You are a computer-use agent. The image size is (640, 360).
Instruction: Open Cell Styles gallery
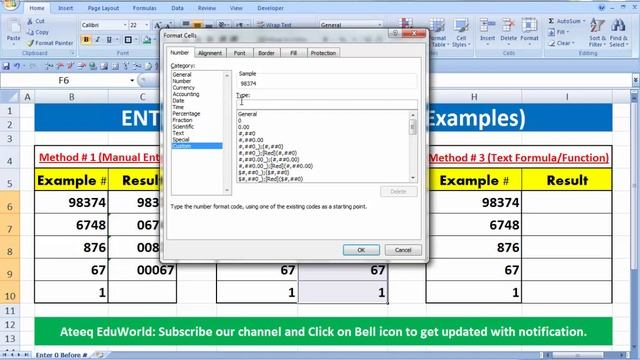461,33
